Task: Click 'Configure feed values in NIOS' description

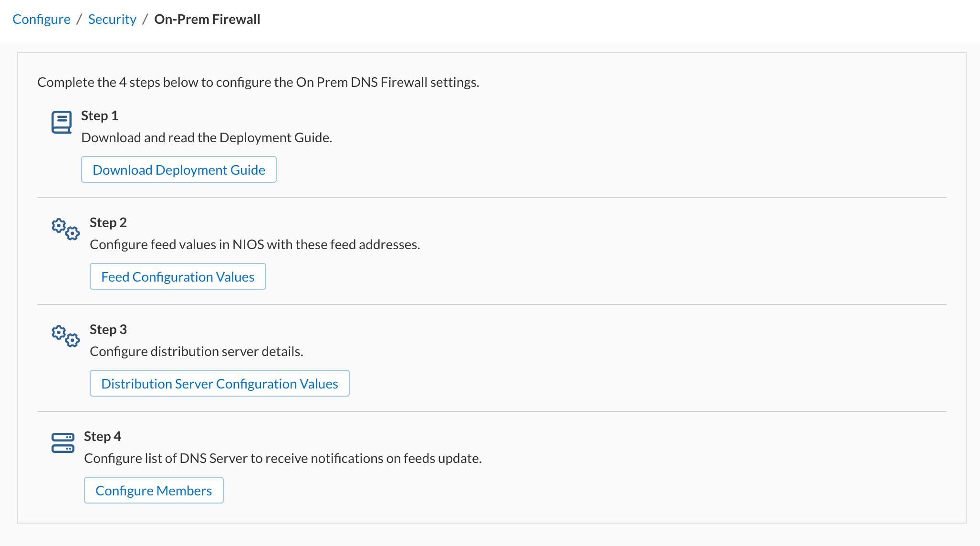Action: (255, 244)
